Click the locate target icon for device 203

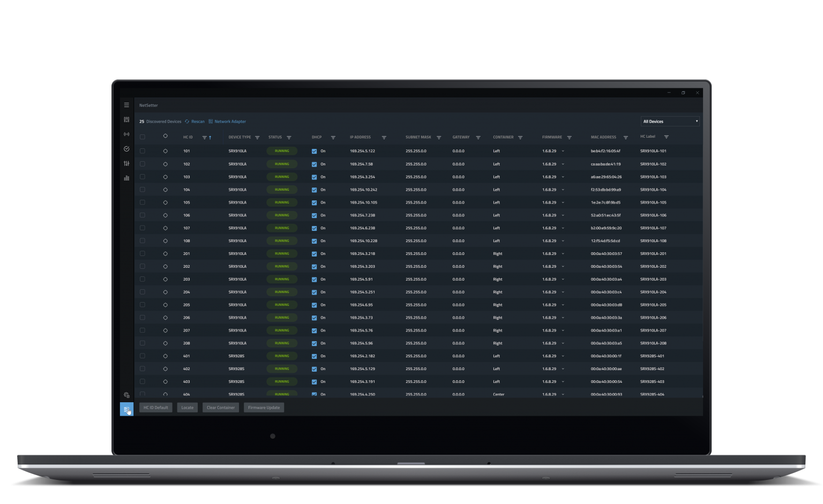click(x=165, y=279)
